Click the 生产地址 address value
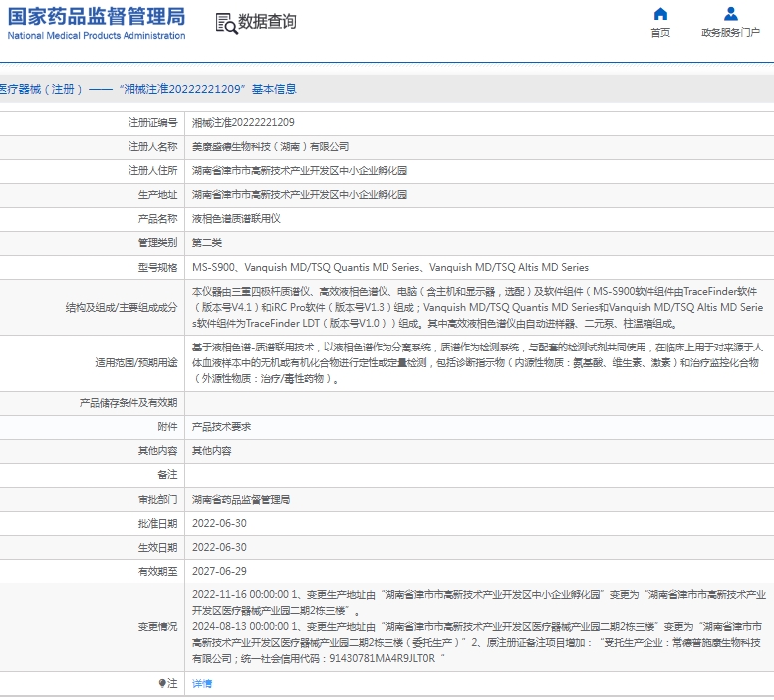The image size is (774, 700). coord(300,195)
